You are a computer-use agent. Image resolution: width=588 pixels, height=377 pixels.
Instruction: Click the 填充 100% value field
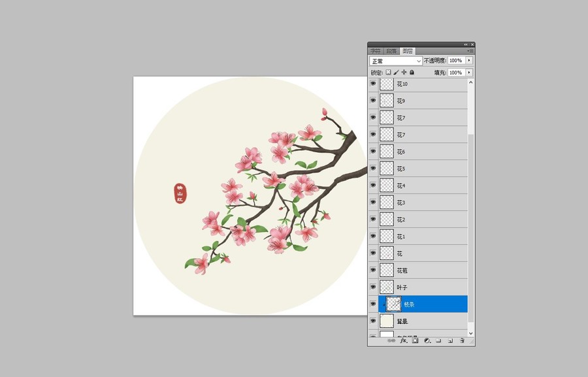point(457,73)
